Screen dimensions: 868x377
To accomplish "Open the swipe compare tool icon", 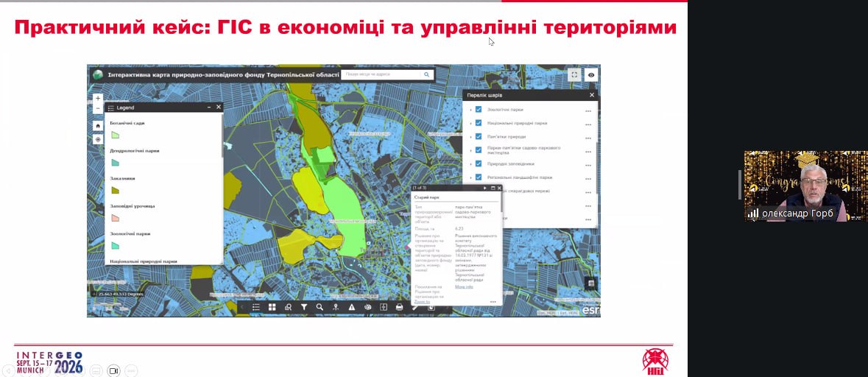I will tap(383, 307).
